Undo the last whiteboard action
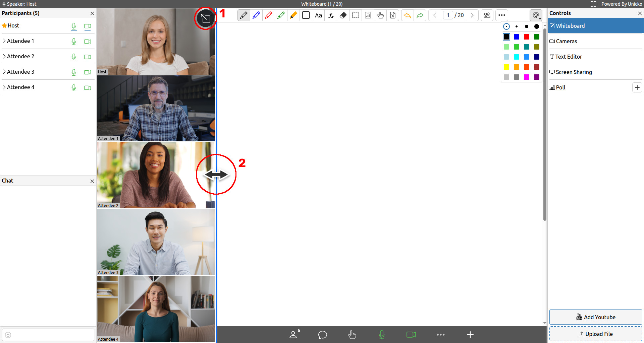The width and height of the screenshot is (644, 343). click(407, 15)
